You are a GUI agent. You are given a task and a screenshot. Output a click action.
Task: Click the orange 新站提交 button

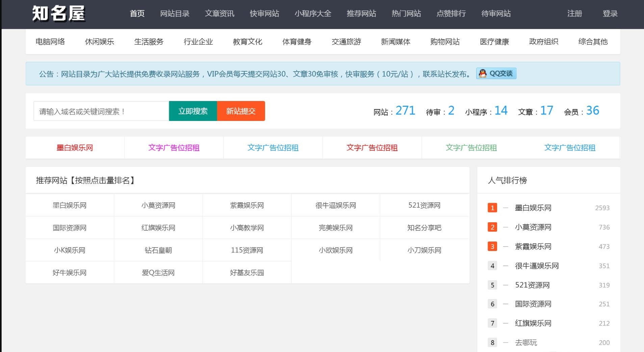coord(241,111)
